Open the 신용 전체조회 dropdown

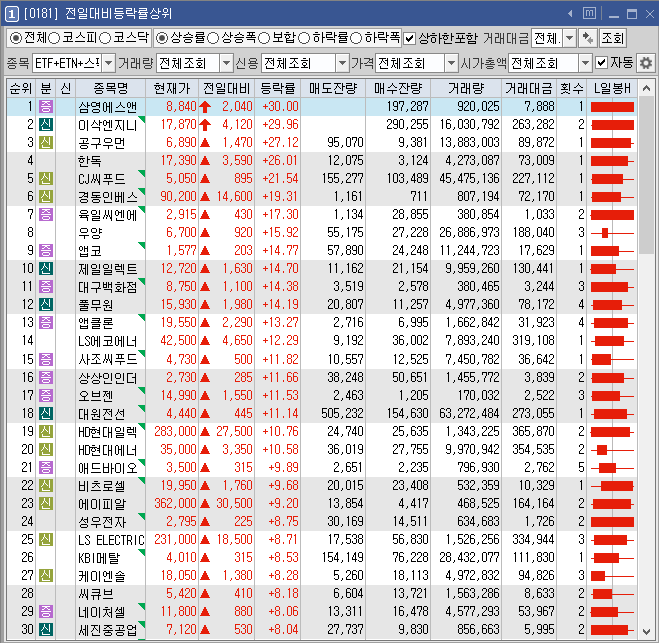pyautogui.click(x=343, y=63)
